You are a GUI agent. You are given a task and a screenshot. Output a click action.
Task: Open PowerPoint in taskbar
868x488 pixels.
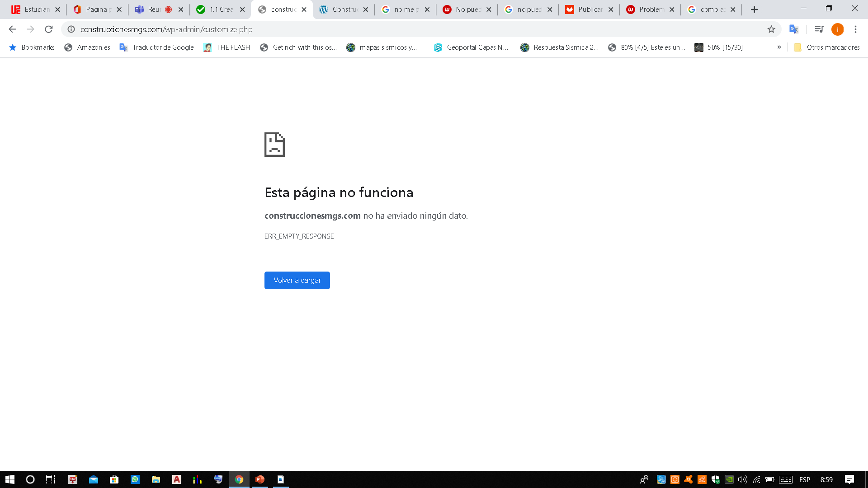click(260, 479)
